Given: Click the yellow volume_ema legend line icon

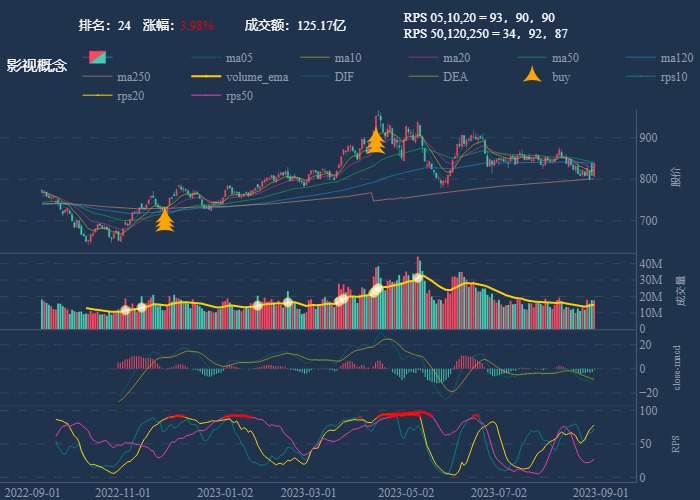Looking at the screenshot, I should (206, 77).
